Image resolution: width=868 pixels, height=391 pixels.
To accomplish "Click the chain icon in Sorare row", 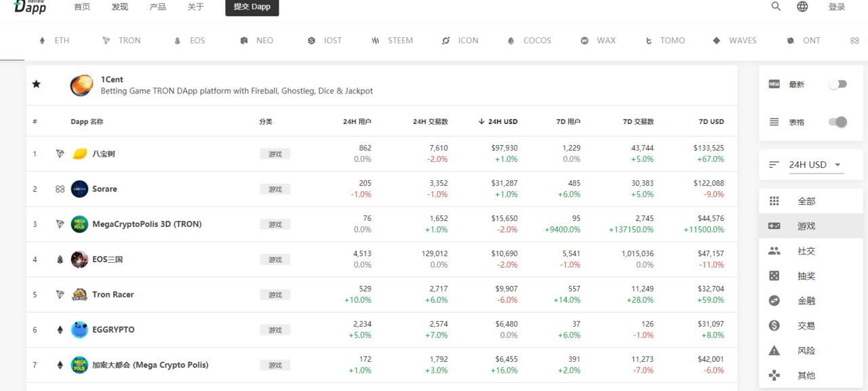I will coord(60,189).
